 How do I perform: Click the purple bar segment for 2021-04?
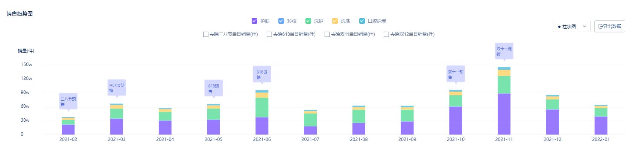point(165,127)
